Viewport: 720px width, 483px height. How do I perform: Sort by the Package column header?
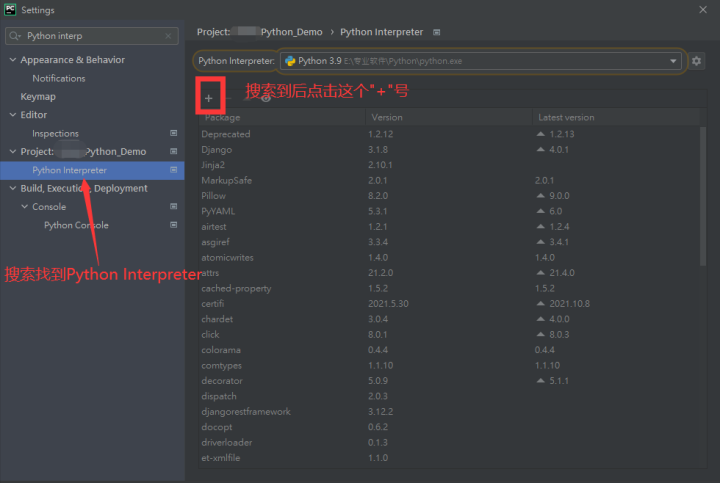(282, 118)
